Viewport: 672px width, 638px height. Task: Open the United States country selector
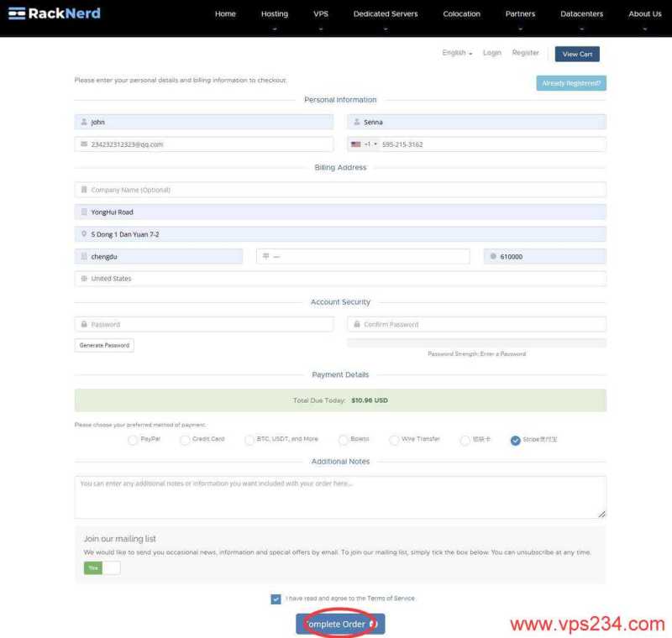pos(340,279)
